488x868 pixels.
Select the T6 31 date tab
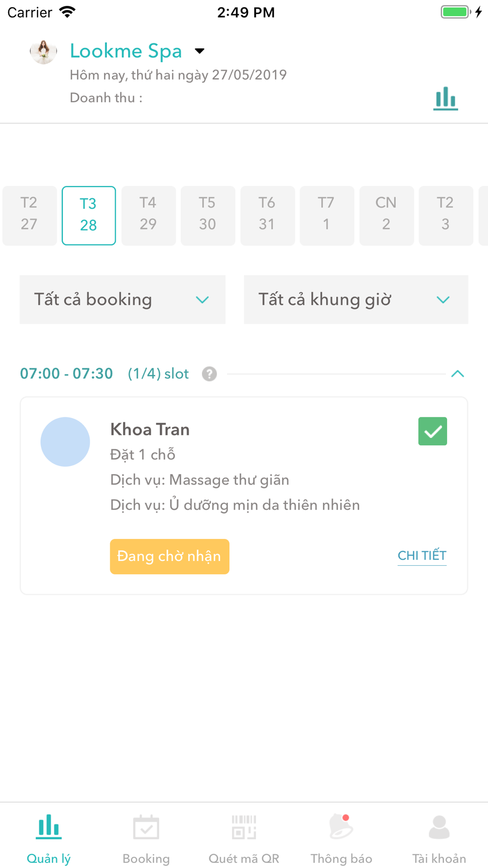267,215
